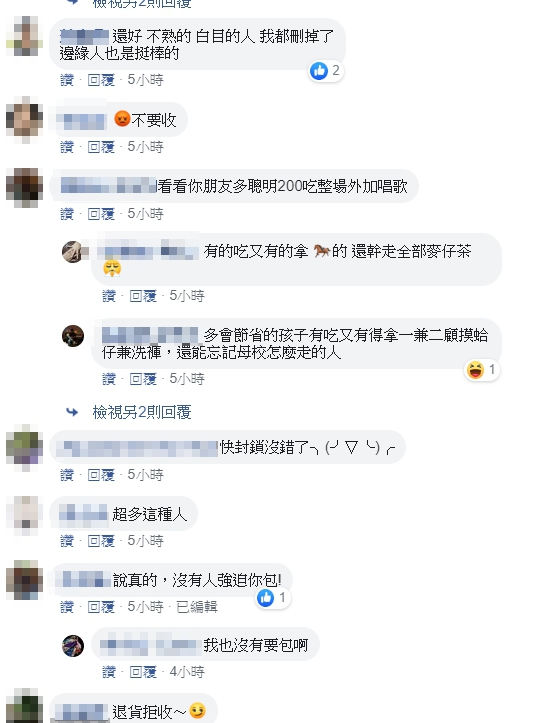Reply to the 邊緣人也是挺棒的 comment
The image size is (538, 723).
[101, 80]
